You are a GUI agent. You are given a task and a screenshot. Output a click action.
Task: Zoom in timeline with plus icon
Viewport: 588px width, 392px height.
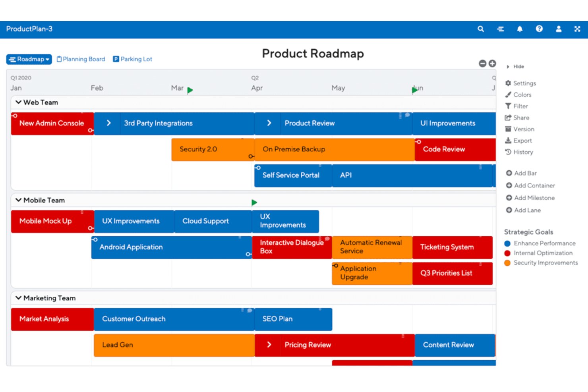[492, 64]
